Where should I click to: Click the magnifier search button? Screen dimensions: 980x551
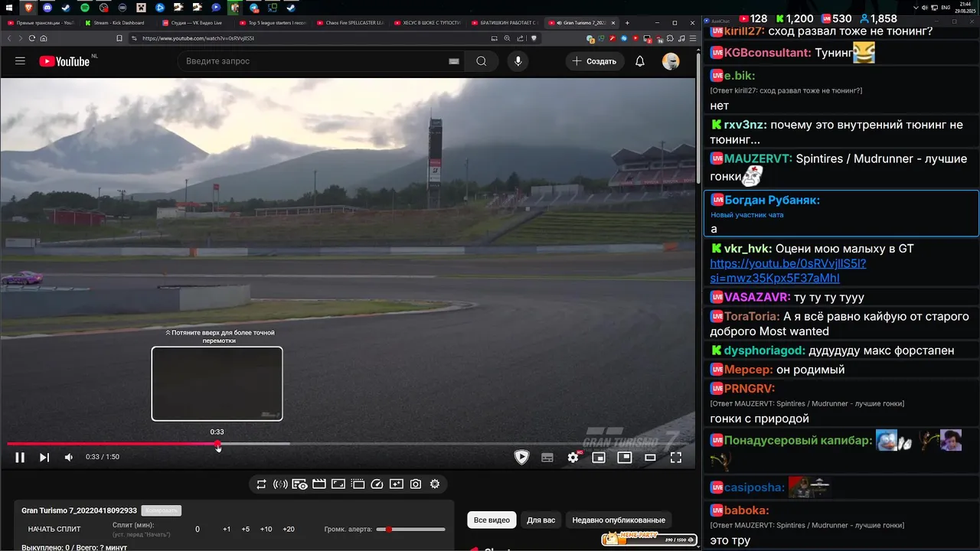[481, 61]
